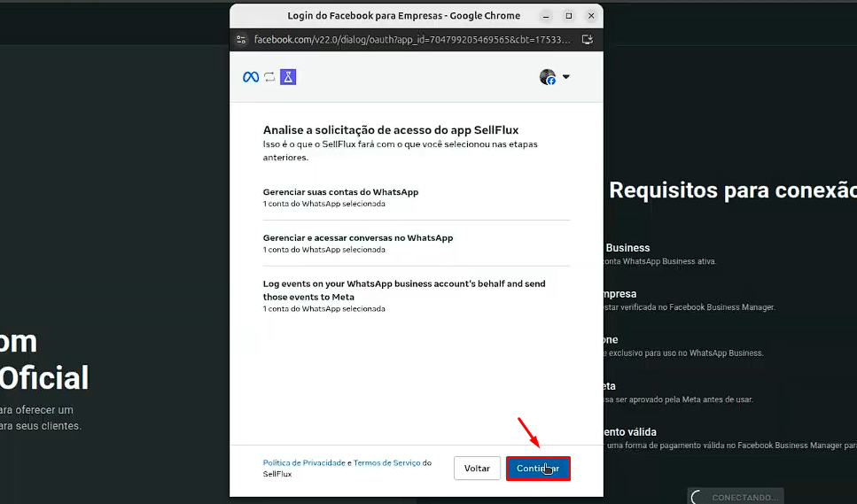Click the purple SellFlux app icon
This screenshot has height=504, width=857.
[x=288, y=77]
